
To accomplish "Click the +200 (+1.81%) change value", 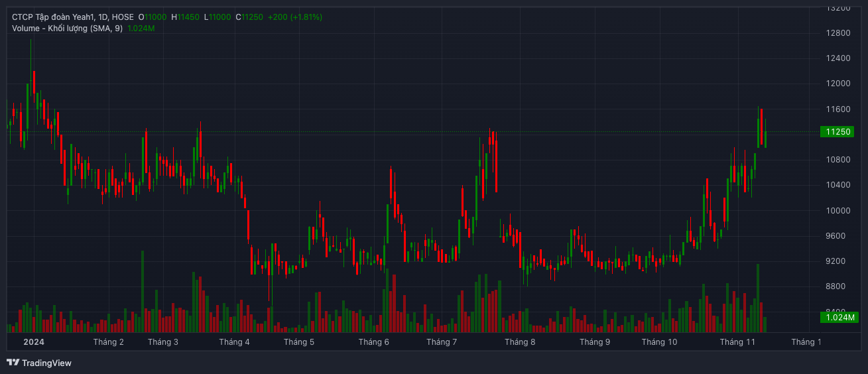I will (x=294, y=17).
